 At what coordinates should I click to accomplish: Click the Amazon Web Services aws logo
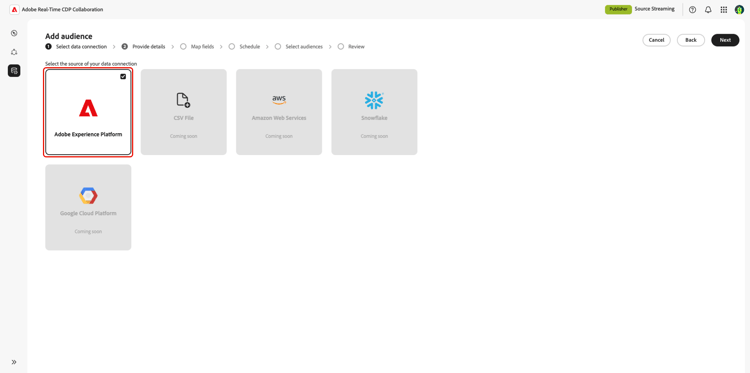279,99
